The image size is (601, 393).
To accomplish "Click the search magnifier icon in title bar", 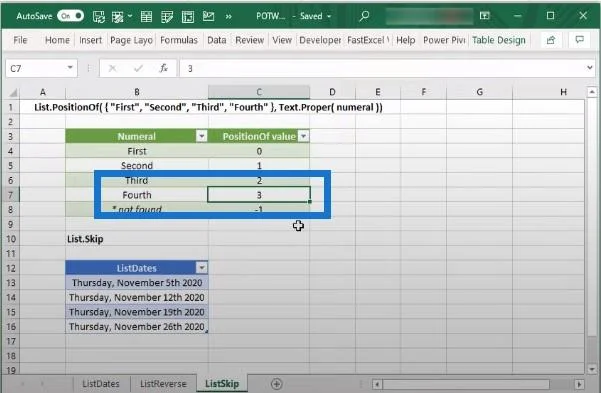I will (x=365, y=16).
